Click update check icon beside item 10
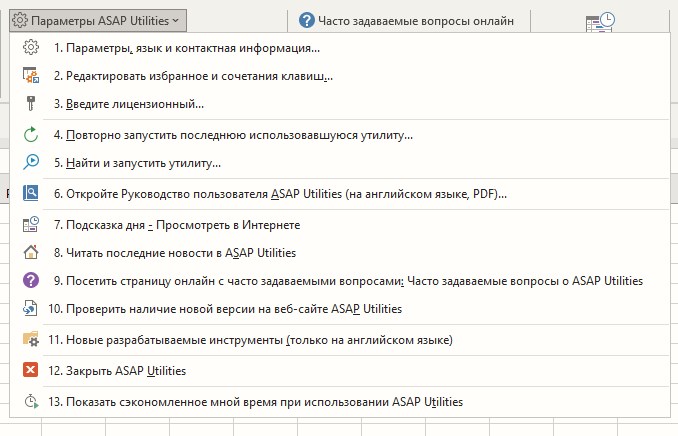Viewport: 678px width, 436px height. (x=31, y=308)
